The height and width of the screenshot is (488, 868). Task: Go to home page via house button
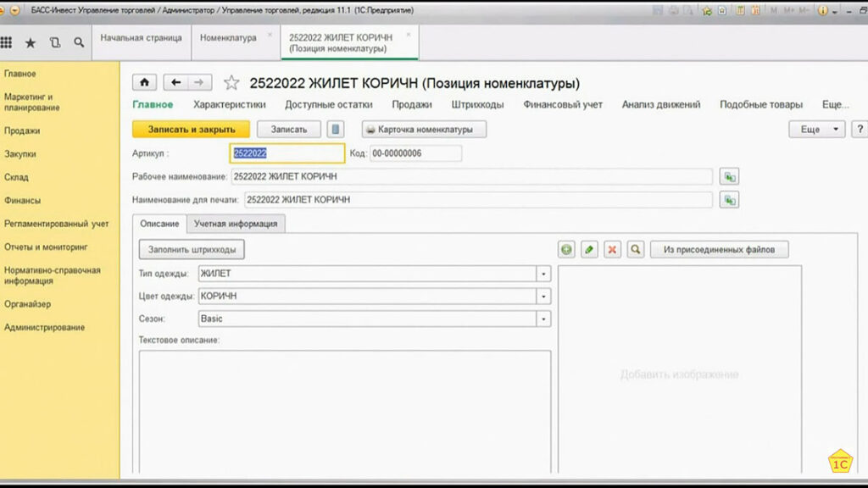click(x=144, y=82)
